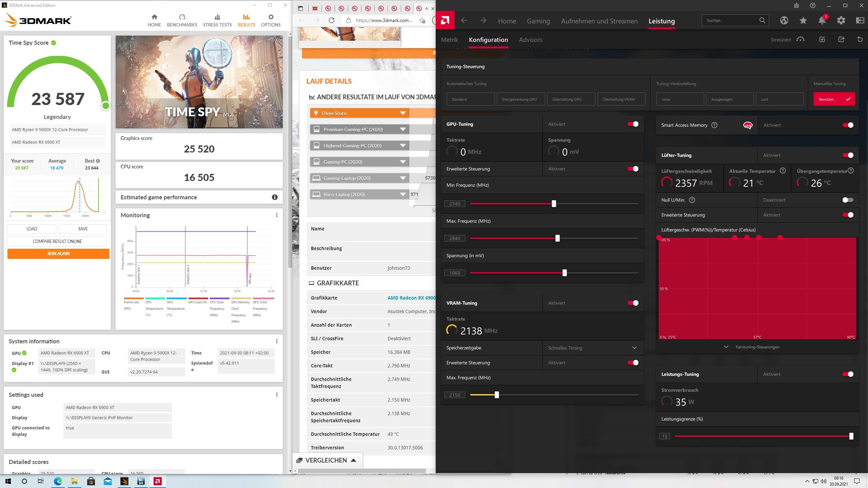Open favorites star in Radeon Software
868x488 pixels.
(803, 20)
